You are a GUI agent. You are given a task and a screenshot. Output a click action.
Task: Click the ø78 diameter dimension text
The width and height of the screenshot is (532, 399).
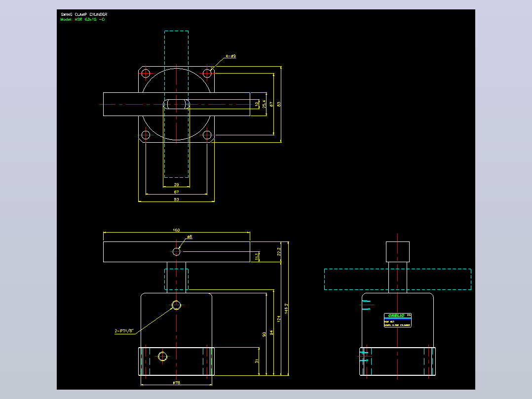click(177, 382)
